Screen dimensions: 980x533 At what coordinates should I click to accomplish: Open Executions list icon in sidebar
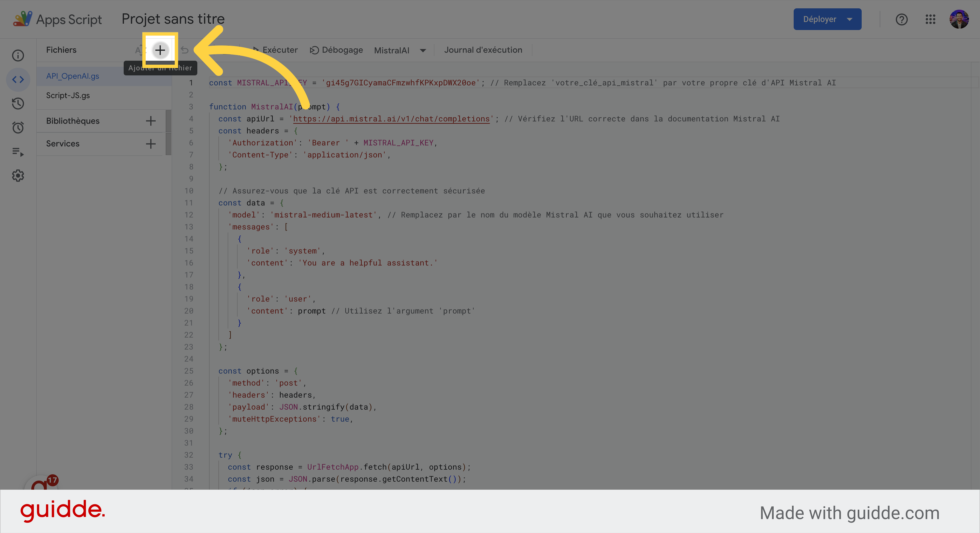[18, 152]
